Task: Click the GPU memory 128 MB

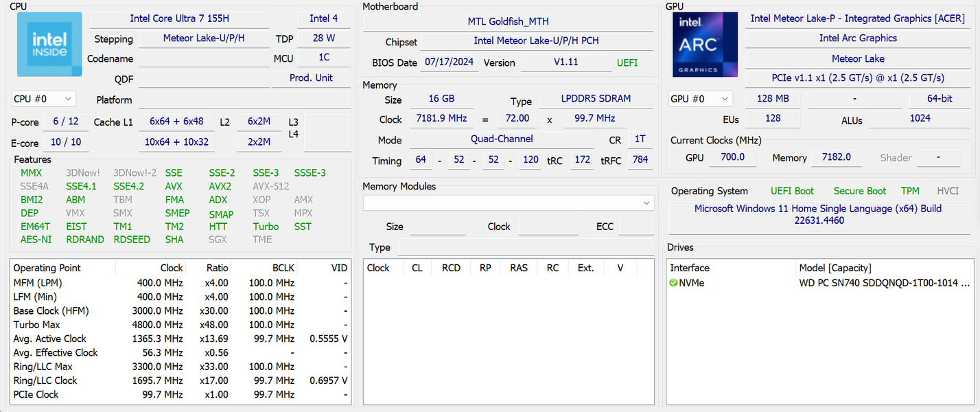Action: (773, 99)
